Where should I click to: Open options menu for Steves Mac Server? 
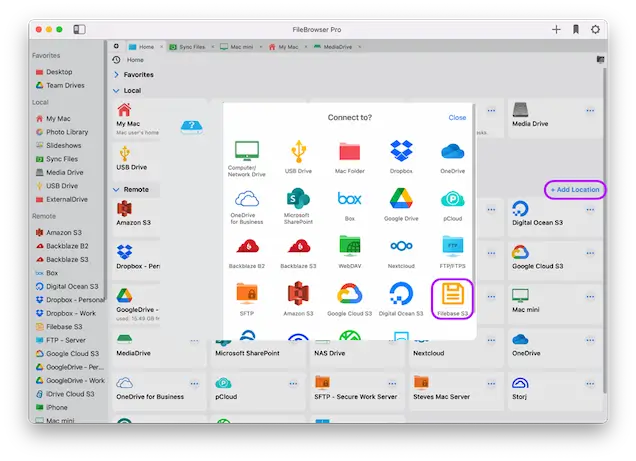click(491, 384)
